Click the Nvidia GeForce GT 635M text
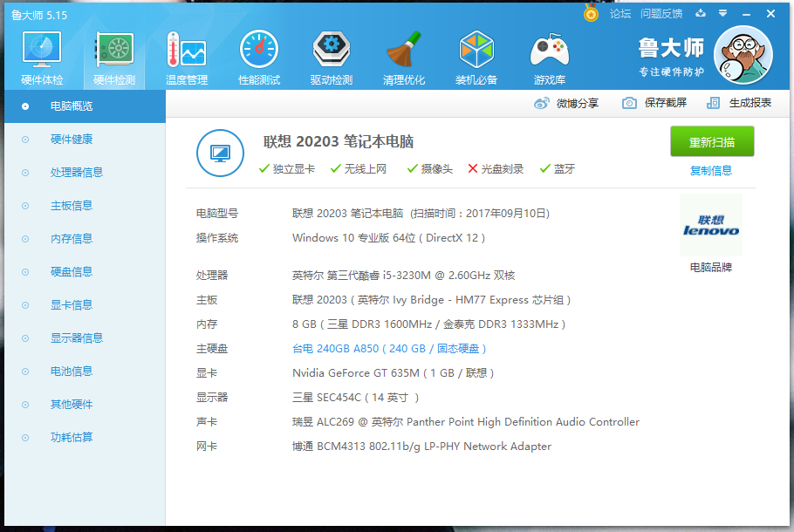 (x=393, y=373)
